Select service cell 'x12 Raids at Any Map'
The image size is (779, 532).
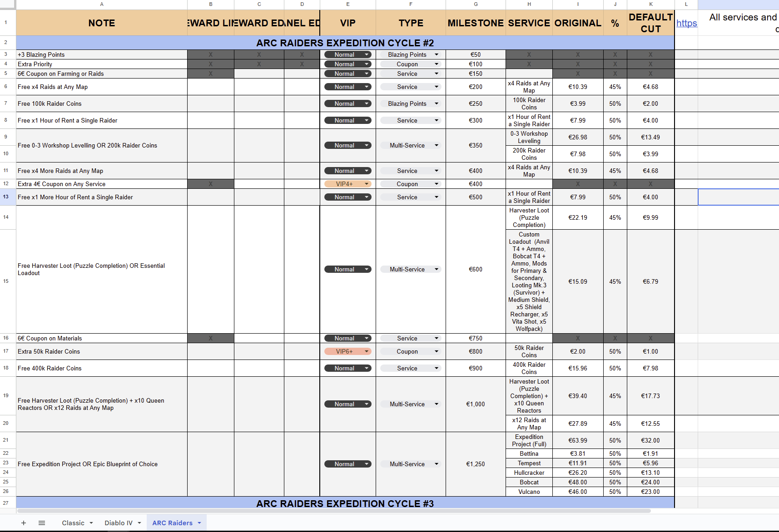(x=529, y=424)
